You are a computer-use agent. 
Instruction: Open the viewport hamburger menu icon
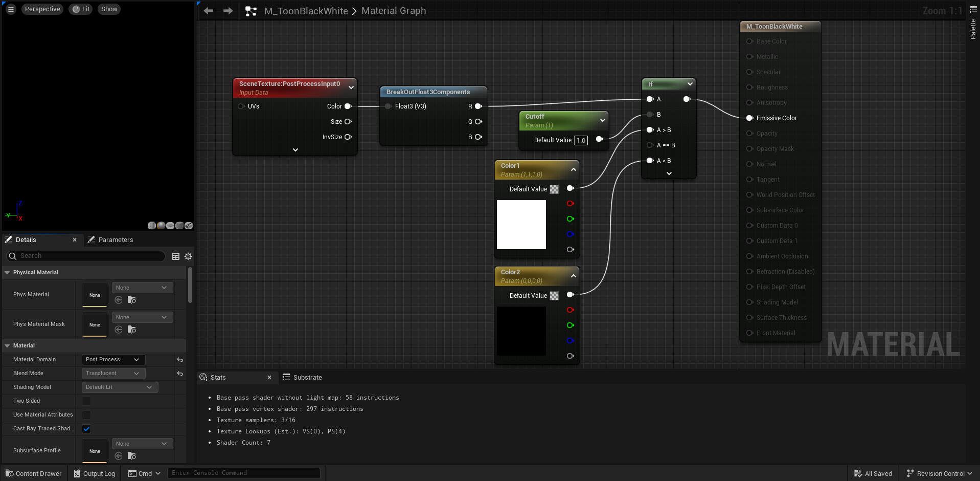tap(10, 9)
